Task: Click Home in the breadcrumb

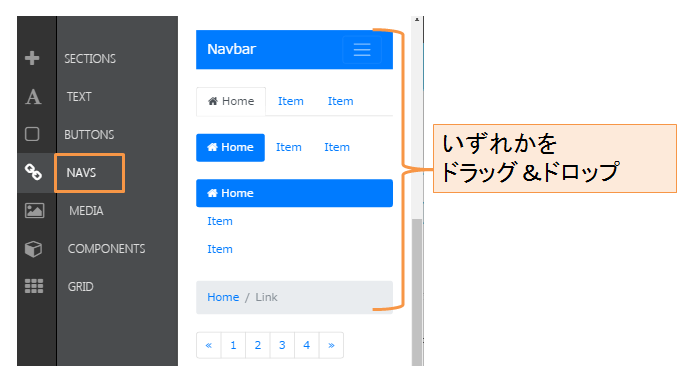Action: [223, 298]
